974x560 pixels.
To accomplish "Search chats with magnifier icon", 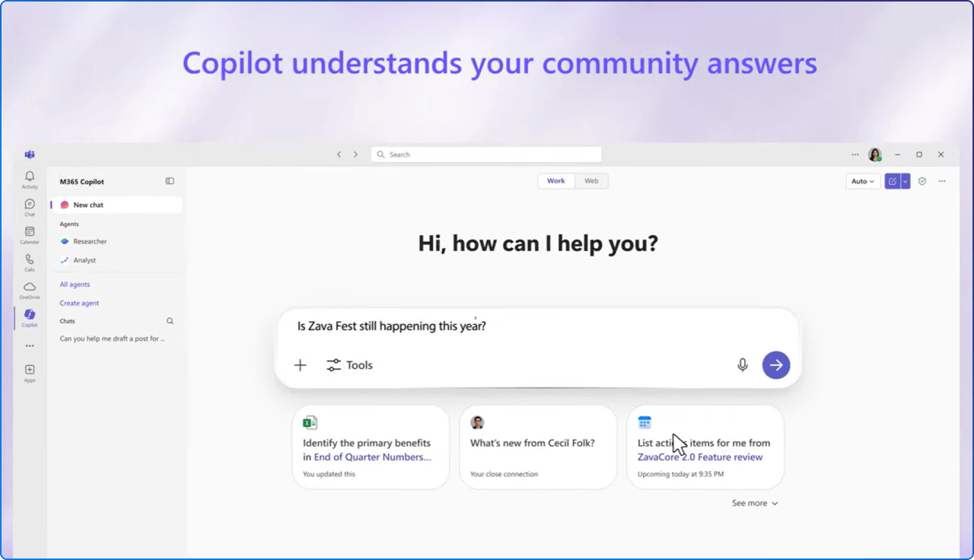I will click(170, 321).
